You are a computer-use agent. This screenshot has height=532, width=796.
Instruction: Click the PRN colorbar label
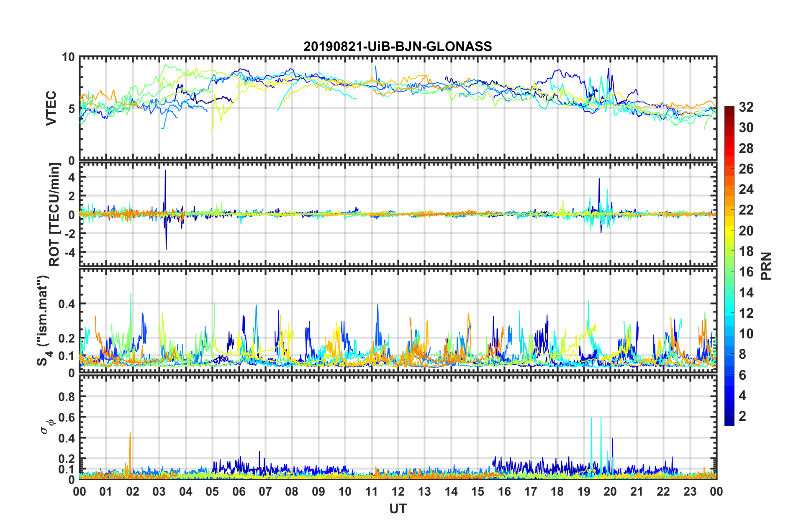pyautogui.click(x=766, y=266)
